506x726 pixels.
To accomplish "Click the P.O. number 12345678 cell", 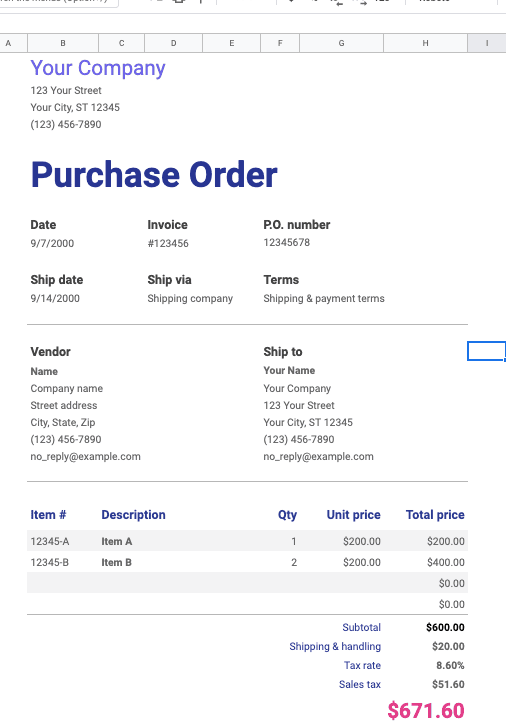I will (x=287, y=242).
